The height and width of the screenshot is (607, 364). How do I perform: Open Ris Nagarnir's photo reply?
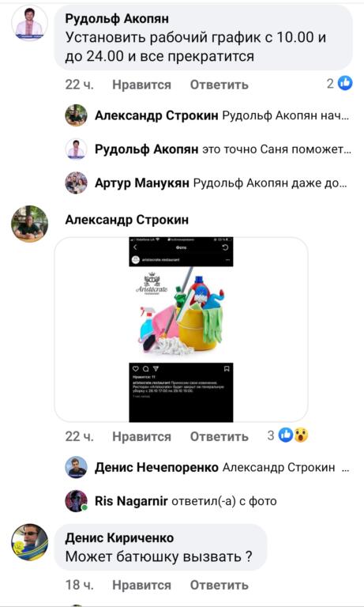click(x=224, y=501)
